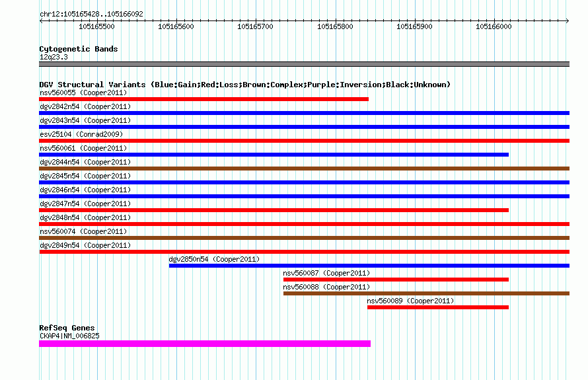Image resolution: width=588 pixels, height=380 pixels.
Task: Click the blue dgv2850n54 variant bar
Action: click(x=369, y=266)
